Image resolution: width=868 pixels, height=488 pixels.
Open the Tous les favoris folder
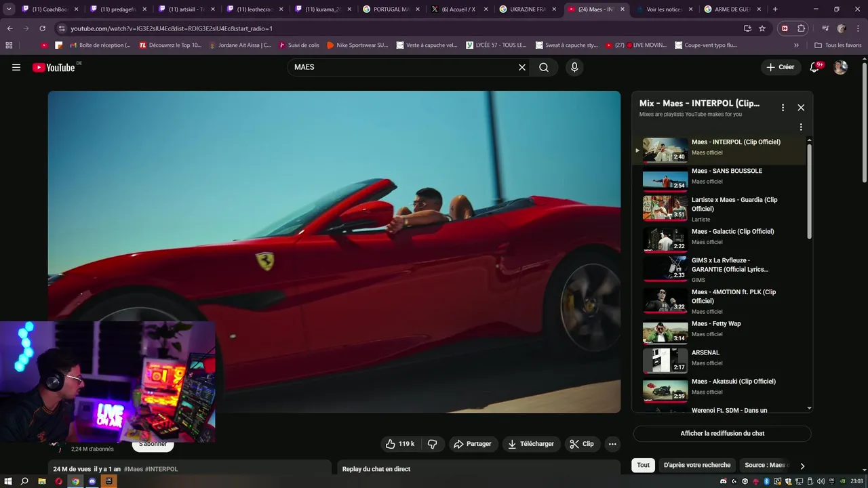(x=837, y=45)
